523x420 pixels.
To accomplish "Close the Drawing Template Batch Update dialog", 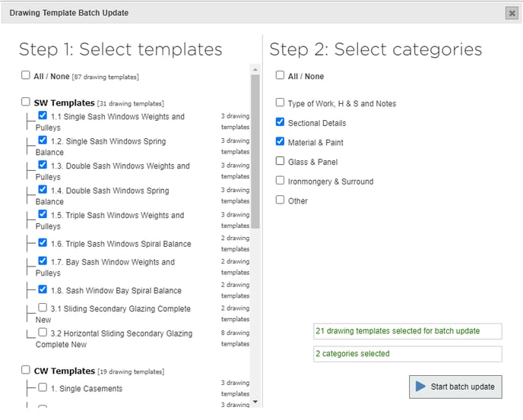I will click(x=511, y=13).
